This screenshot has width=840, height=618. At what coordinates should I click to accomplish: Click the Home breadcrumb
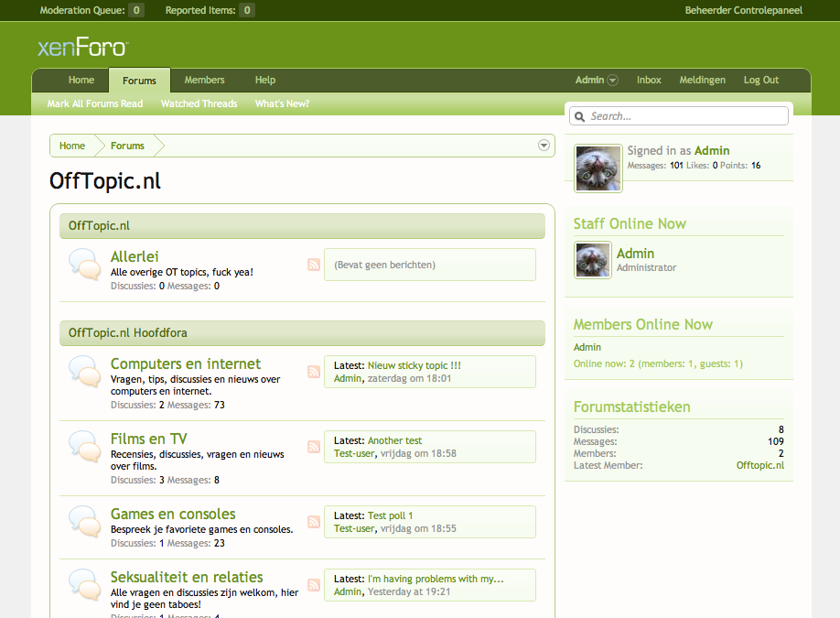[71, 146]
